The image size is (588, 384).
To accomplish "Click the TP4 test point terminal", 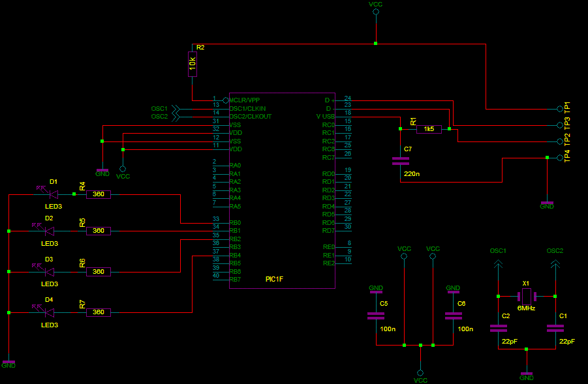I will pyautogui.click(x=559, y=158).
